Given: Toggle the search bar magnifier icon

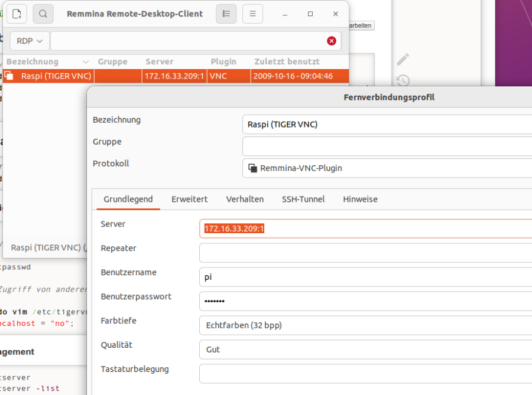Looking at the screenshot, I should click(x=43, y=14).
